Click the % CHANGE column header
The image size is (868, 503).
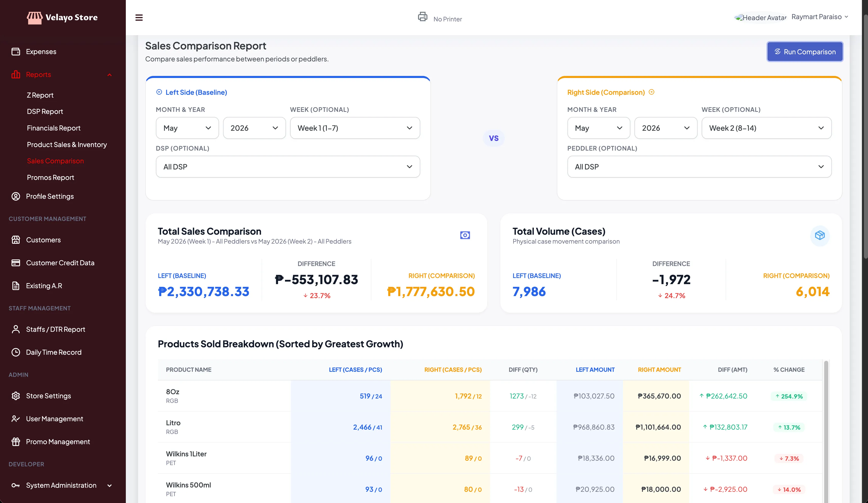coord(789,370)
